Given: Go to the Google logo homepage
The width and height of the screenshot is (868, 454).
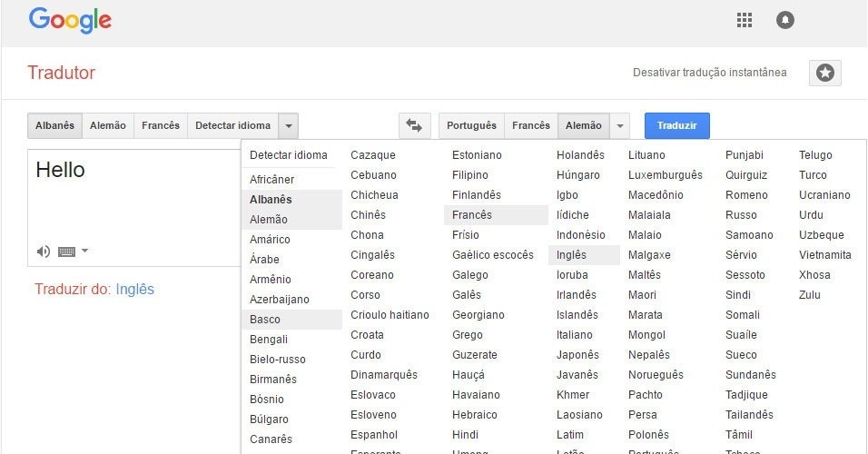Looking at the screenshot, I should [x=70, y=21].
